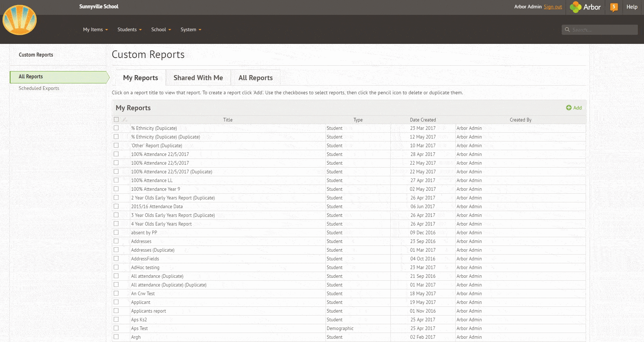Viewport: 644px width, 342px height.
Task: Click the Arbor clover logo
Action: pos(575,7)
